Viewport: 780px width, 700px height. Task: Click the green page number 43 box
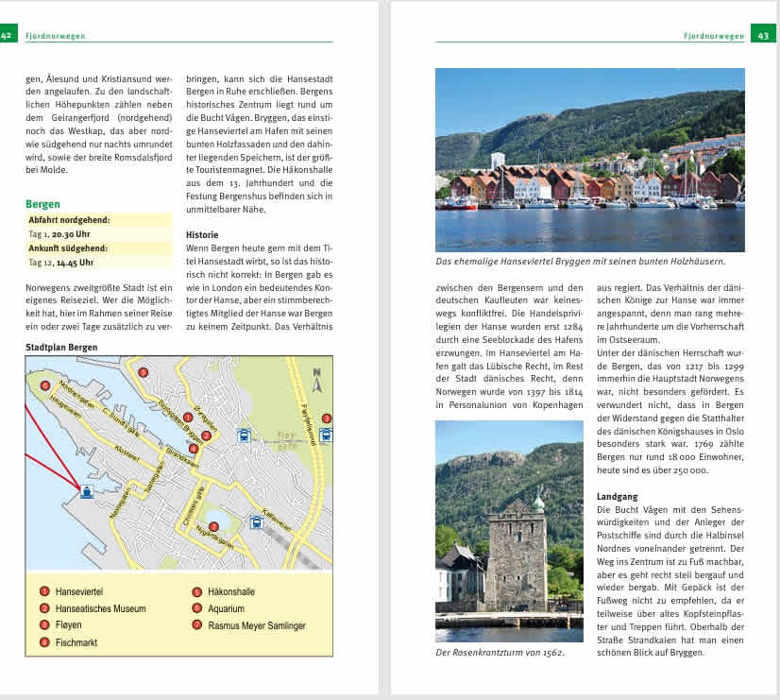click(x=763, y=35)
